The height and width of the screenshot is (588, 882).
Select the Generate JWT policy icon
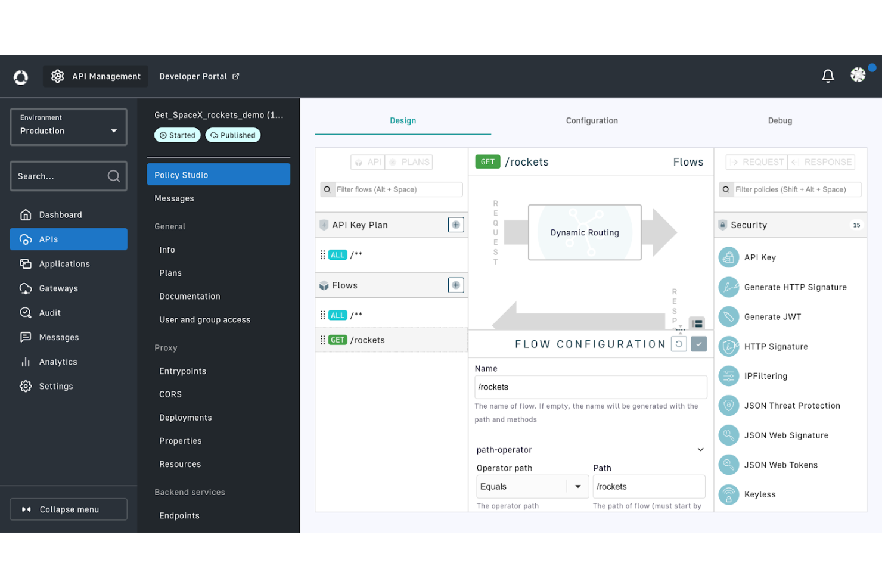728,316
